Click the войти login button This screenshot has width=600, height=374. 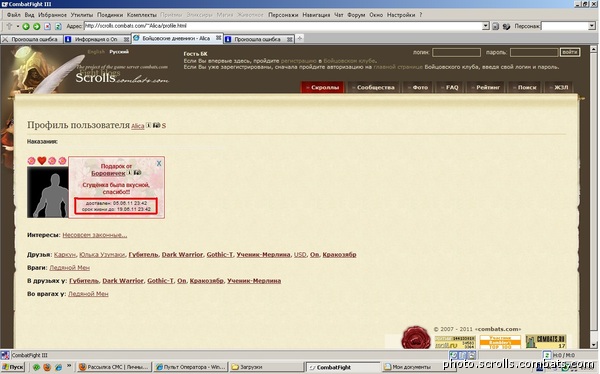tap(569, 52)
